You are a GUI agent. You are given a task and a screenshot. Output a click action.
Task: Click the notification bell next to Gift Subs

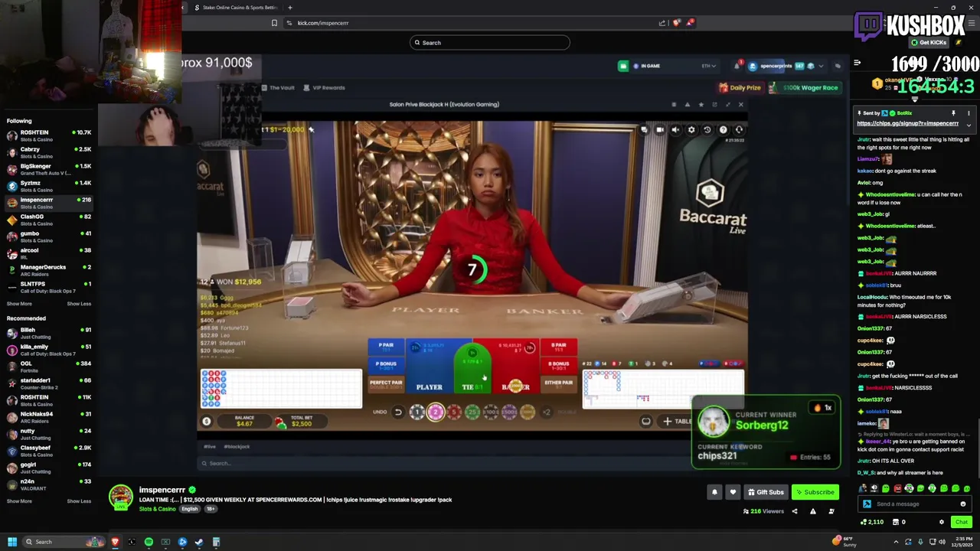[714, 492]
